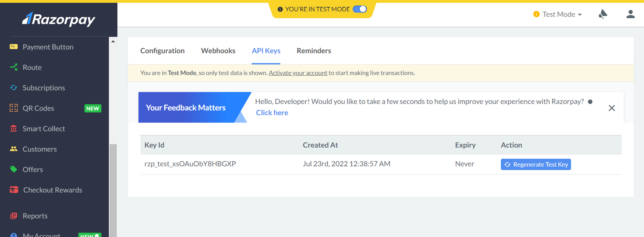Screen dimensions: 644x237
Task: Click the QR Codes icon
Action: 13,108
